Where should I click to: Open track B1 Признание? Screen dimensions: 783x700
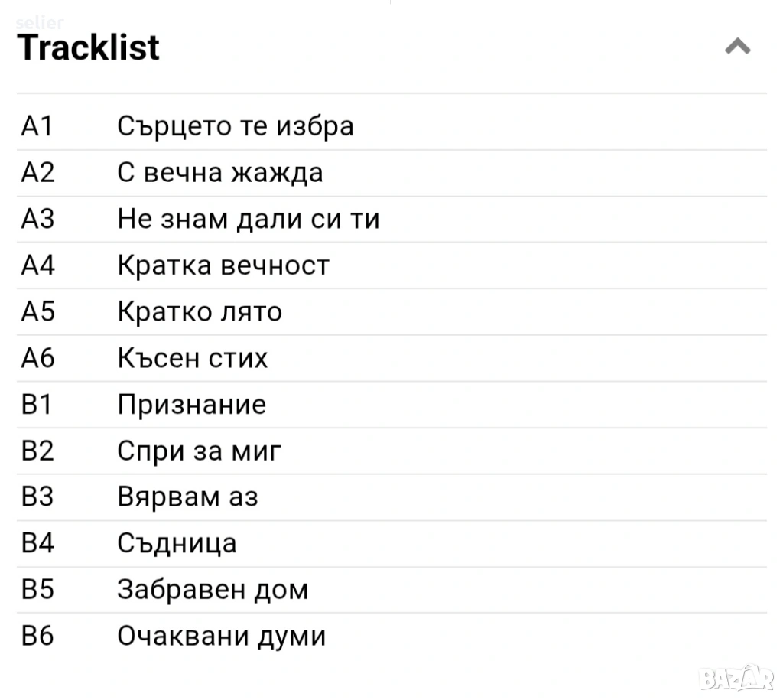point(191,405)
